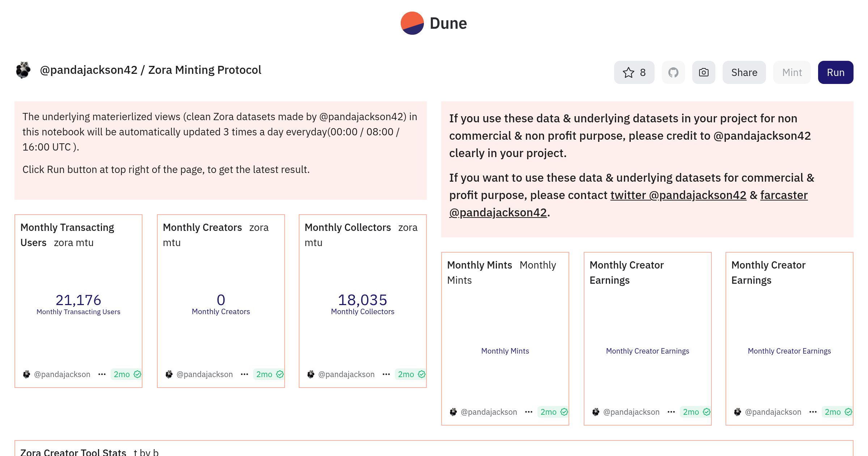Open the three-dot menu on Monthly Creators card
Screen dimensions: 868x456
[244, 374]
